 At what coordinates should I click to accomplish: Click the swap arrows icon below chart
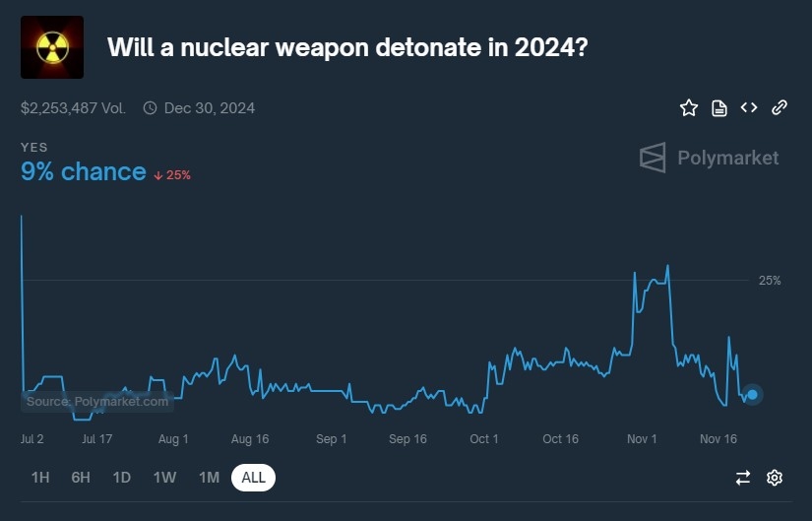743,478
